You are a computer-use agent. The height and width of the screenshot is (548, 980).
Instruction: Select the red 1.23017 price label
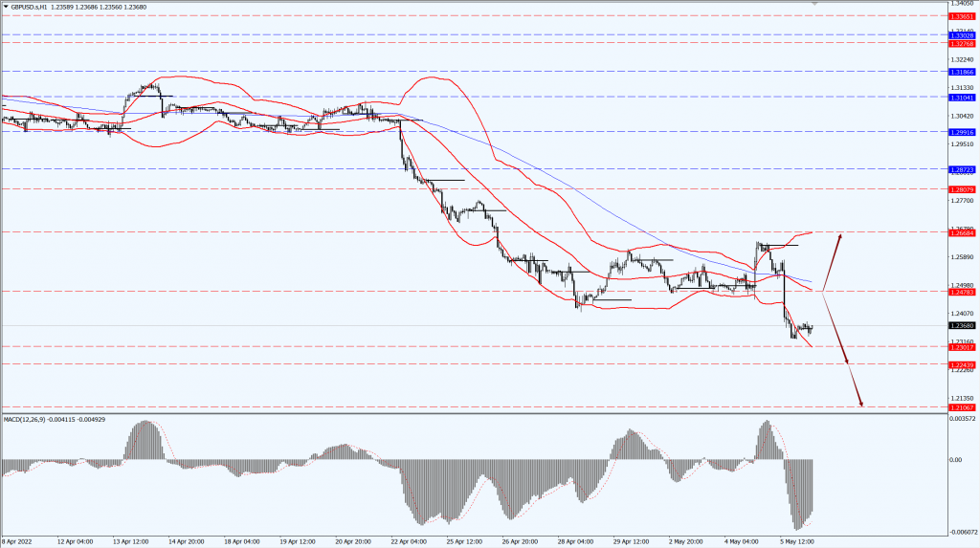[x=962, y=347]
